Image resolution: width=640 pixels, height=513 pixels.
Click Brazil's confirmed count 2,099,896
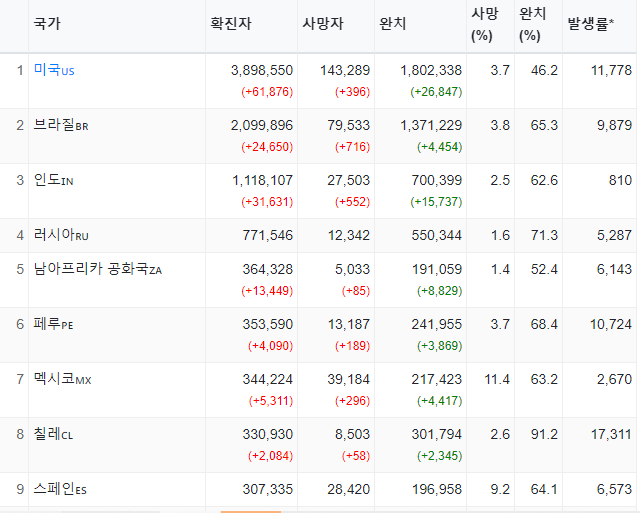(x=262, y=125)
